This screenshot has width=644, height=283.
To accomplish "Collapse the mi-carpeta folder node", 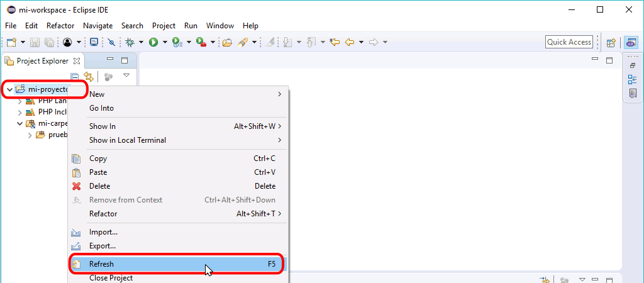I will coord(19,123).
